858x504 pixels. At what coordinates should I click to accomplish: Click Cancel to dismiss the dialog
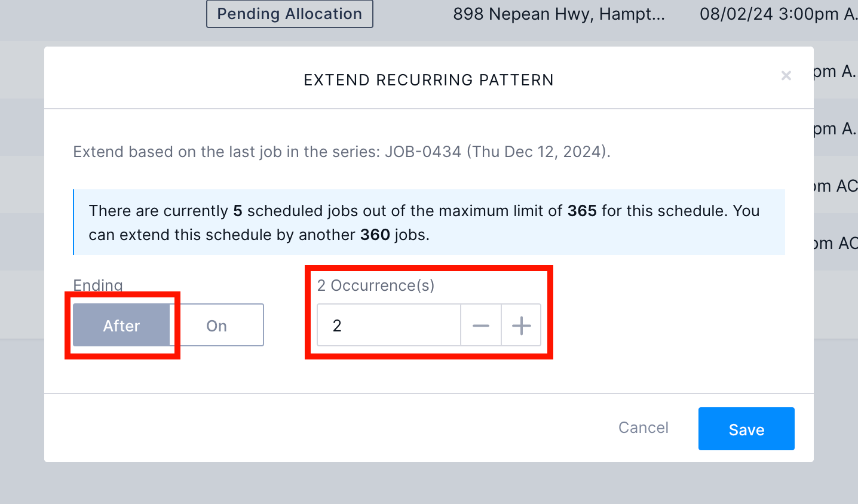tap(643, 428)
